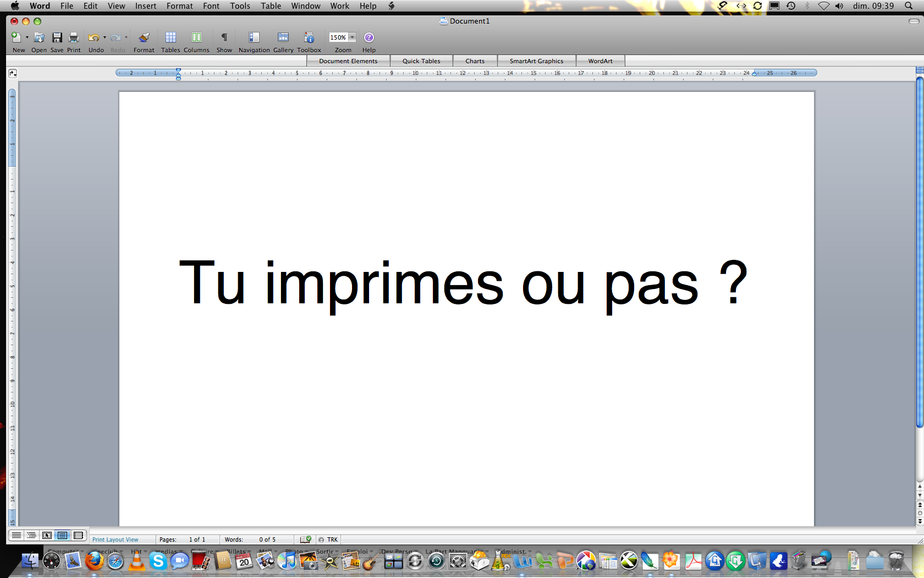Click the Document Elements button
Image resolution: width=924 pixels, height=578 pixels.
click(x=348, y=61)
